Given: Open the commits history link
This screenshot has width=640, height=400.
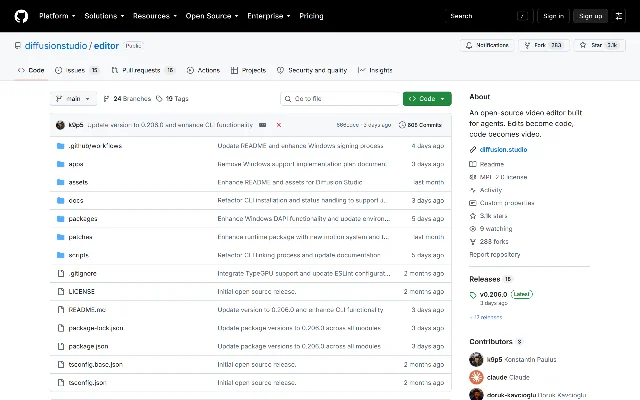Looking at the screenshot, I should [x=420, y=125].
